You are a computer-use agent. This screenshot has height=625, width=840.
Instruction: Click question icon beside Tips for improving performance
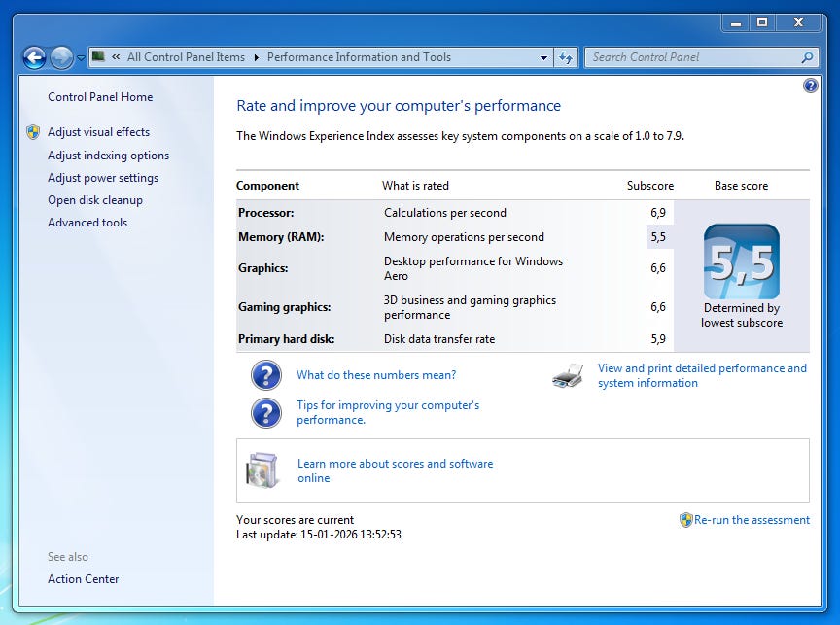coord(266,413)
